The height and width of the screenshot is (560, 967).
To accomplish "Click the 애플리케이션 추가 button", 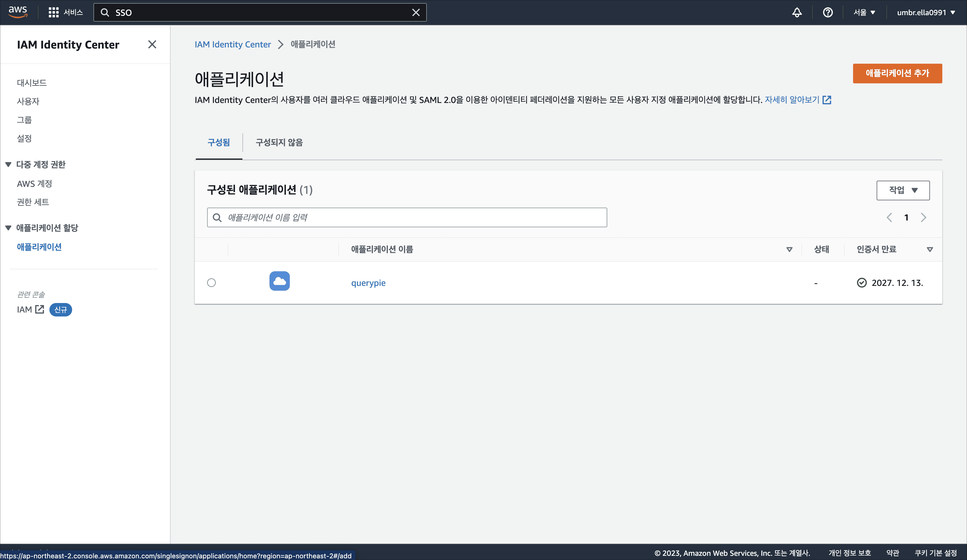I will [x=897, y=73].
